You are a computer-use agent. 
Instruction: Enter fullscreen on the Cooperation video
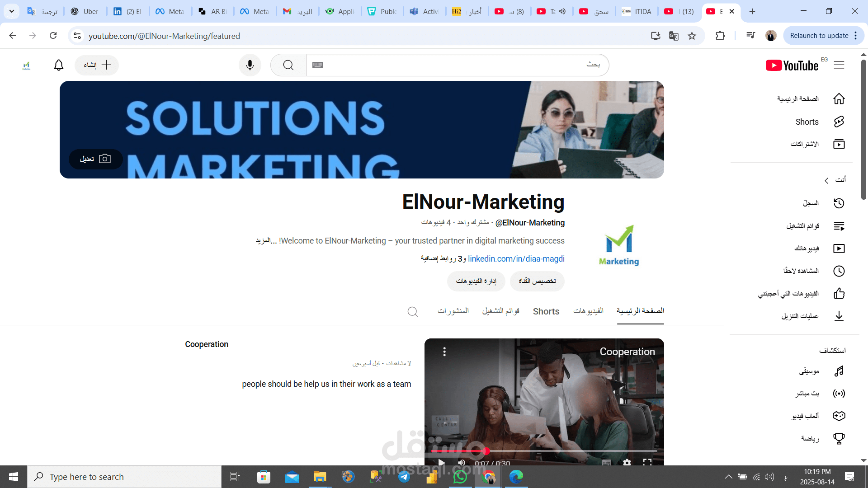[x=647, y=462]
